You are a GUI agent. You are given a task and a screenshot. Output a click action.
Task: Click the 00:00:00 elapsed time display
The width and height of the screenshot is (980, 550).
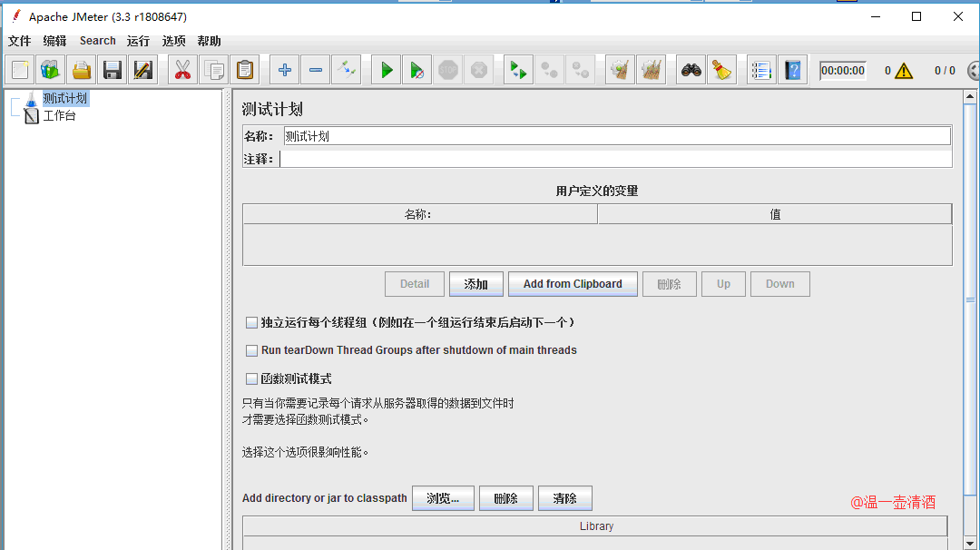pyautogui.click(x=843, y=71)
